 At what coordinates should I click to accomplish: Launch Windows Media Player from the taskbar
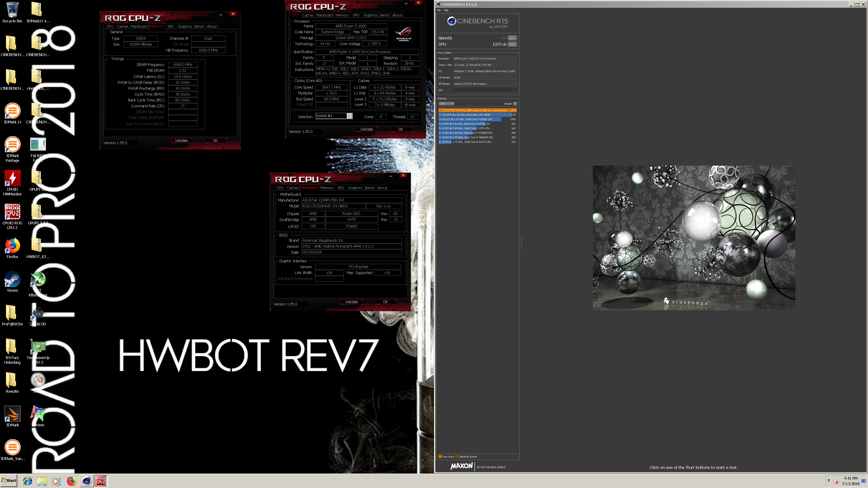point(56,481)
